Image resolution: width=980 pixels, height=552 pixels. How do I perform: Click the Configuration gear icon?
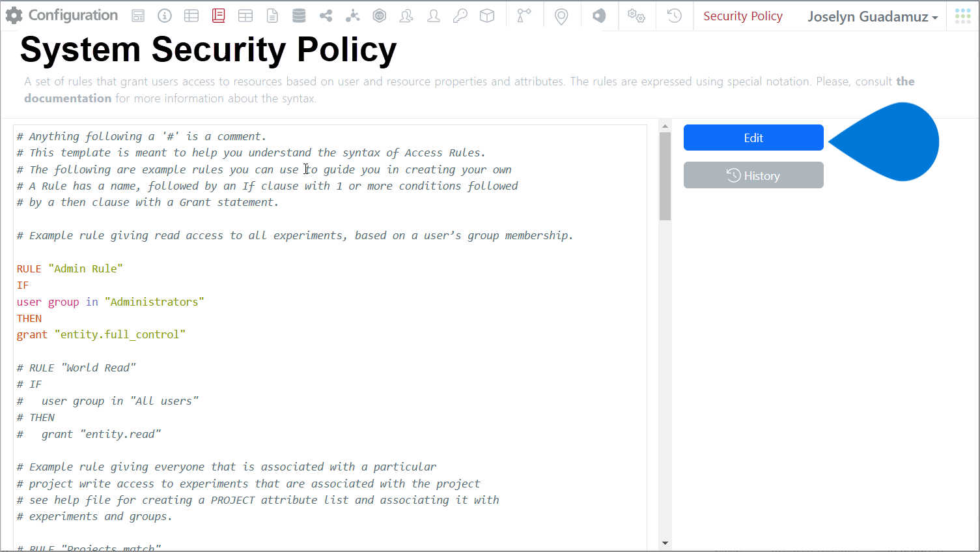[x=14, y=16]
